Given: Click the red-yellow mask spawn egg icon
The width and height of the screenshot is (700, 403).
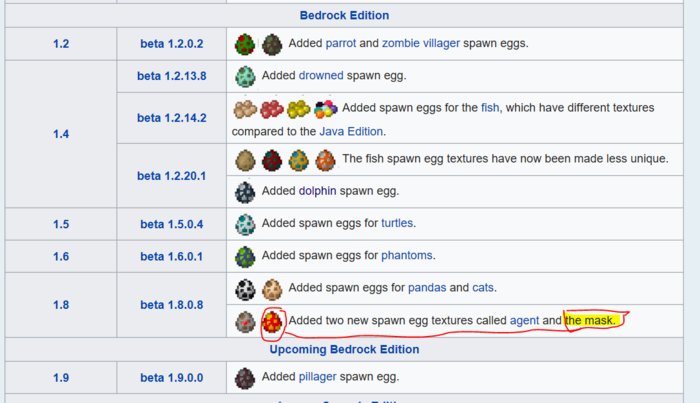Looking at the screenshot, I should [x=272, y=322].
